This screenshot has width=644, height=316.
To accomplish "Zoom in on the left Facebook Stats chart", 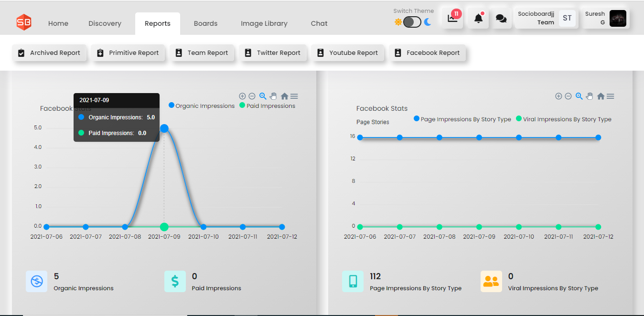I will point(242,96).
